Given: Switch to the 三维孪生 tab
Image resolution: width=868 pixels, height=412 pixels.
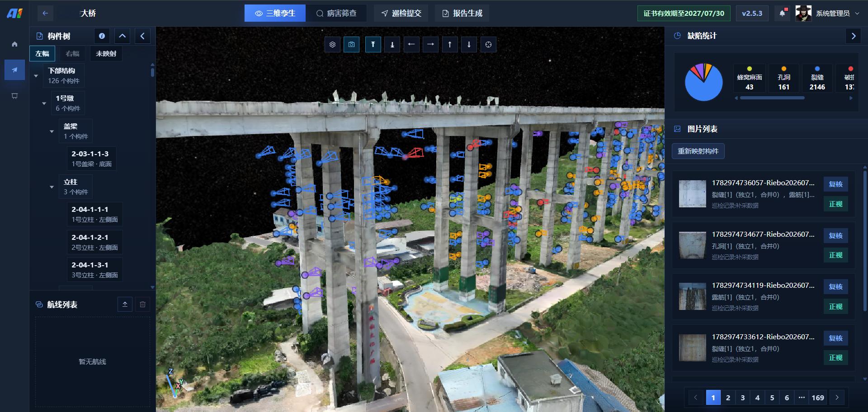Looking at the screenshot, I should click(x=275, y=14).
